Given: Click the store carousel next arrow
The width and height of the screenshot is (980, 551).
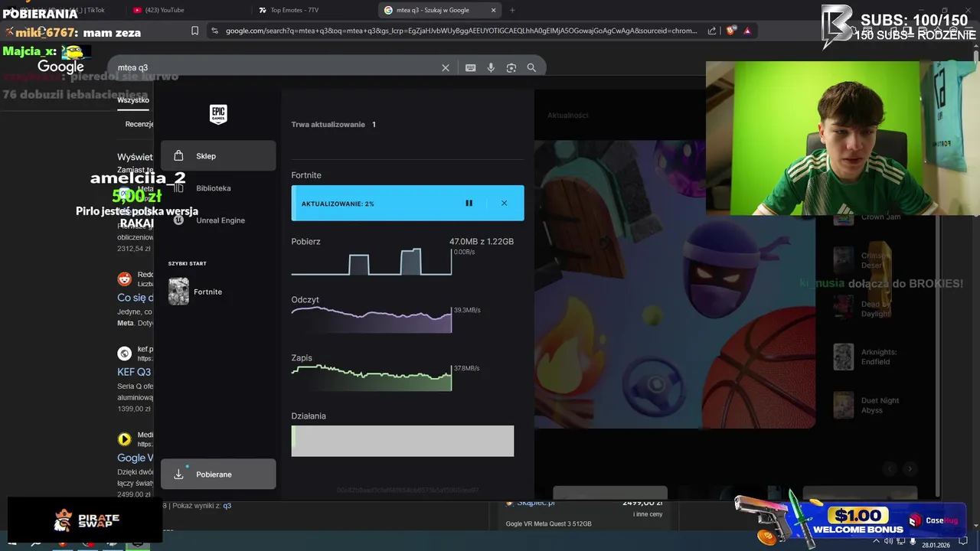Looking at the screenshot, I should [x=910, y=468].
